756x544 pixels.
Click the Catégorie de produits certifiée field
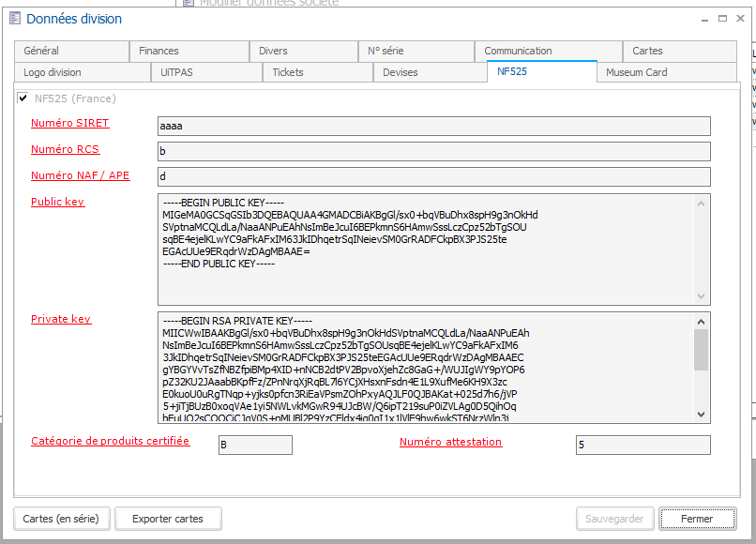tap(253, 446)
